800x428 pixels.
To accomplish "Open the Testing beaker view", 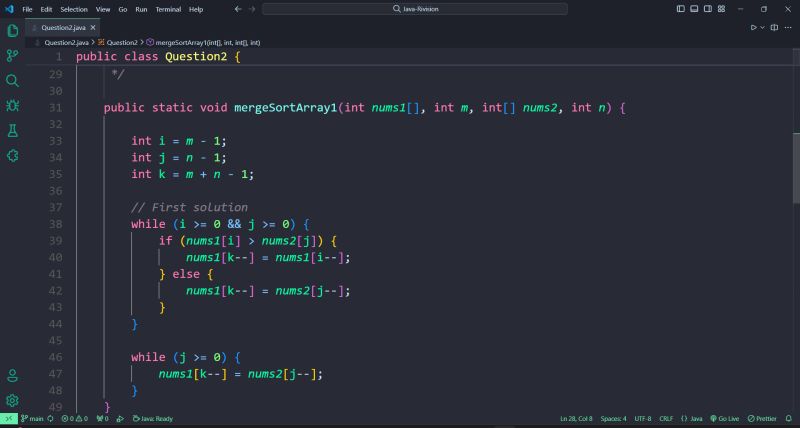I will click(x=13, y=131).
